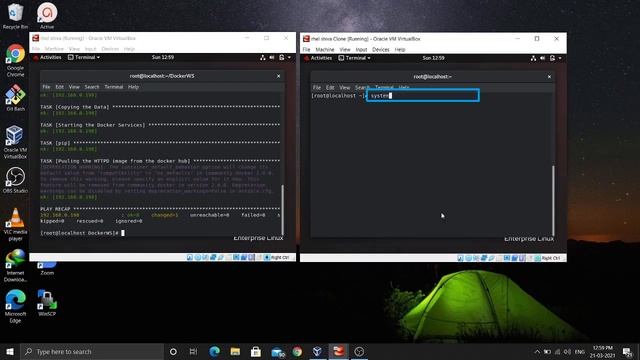
Task: Open Internet Download Manager desktop icon
Action: click(16, 265)
